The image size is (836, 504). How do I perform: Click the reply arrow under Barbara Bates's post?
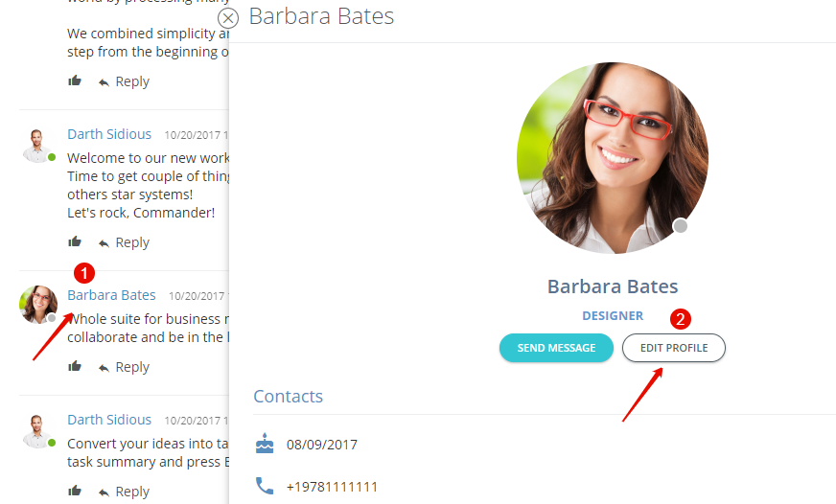point(104,368)
